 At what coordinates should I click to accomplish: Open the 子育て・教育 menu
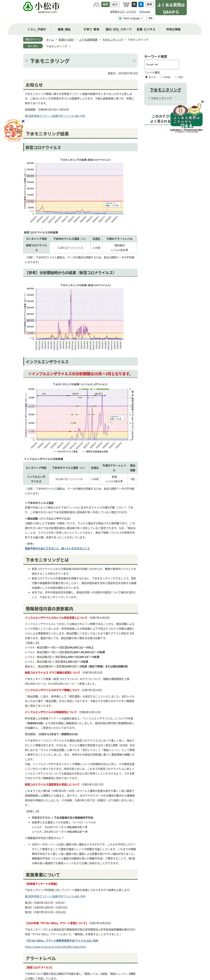[x=91, y=29]
